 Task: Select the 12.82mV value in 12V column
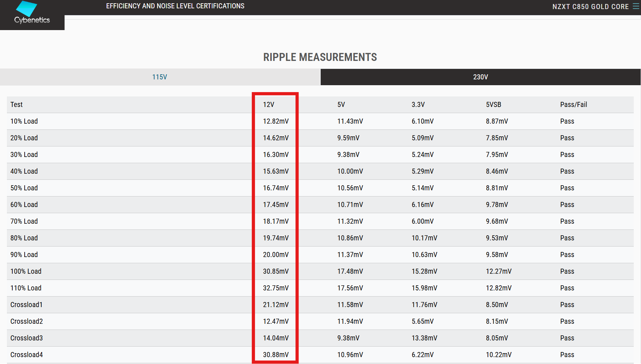pyautogui.click(x=276, y=121)
